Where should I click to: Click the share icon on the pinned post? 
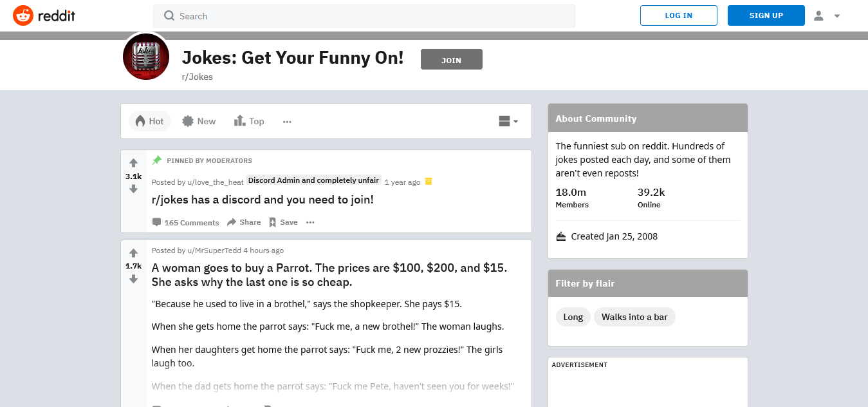[234, 222]
